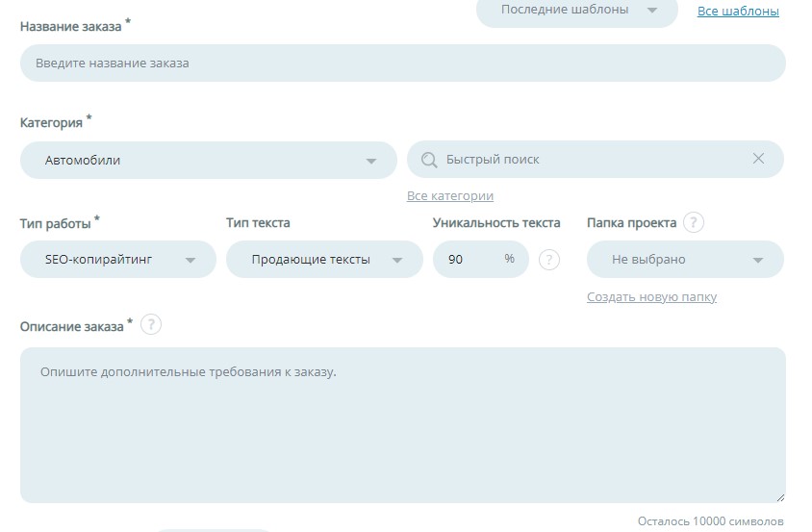Focus the uniqueness field showing 90
The width and height of the screenshot is (812, 532).
481,259
